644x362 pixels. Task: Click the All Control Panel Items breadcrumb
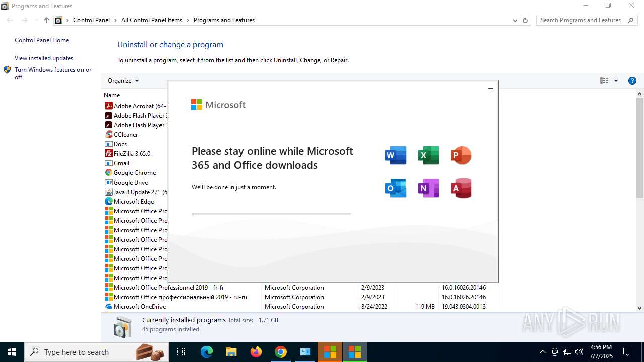151,20
